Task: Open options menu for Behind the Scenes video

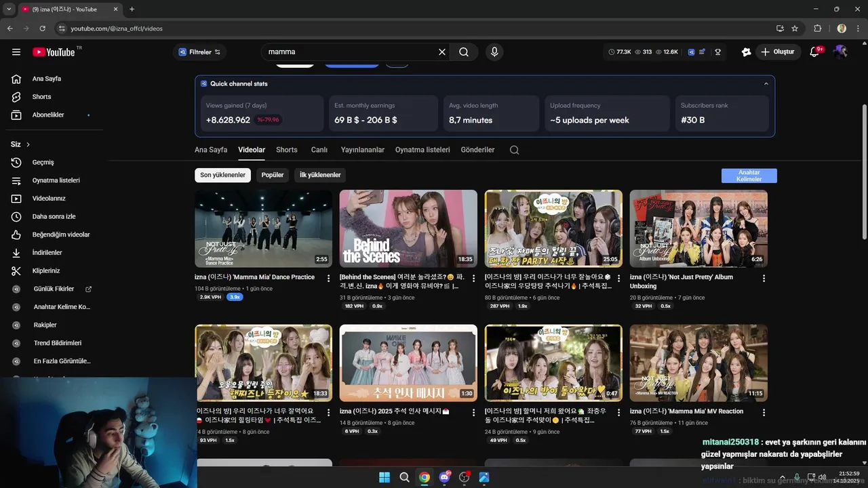Action: [474, 279]
